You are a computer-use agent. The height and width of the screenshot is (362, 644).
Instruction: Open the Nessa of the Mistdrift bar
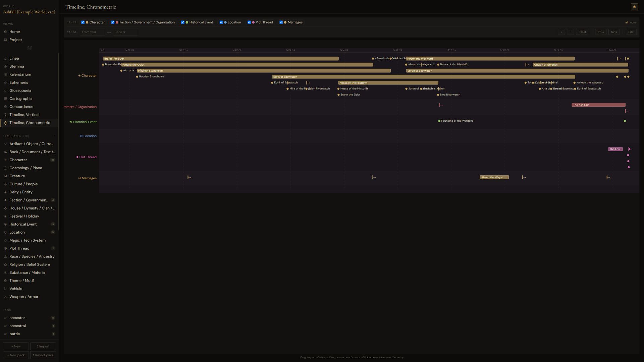pyautogui.click(x=388, y=83)
